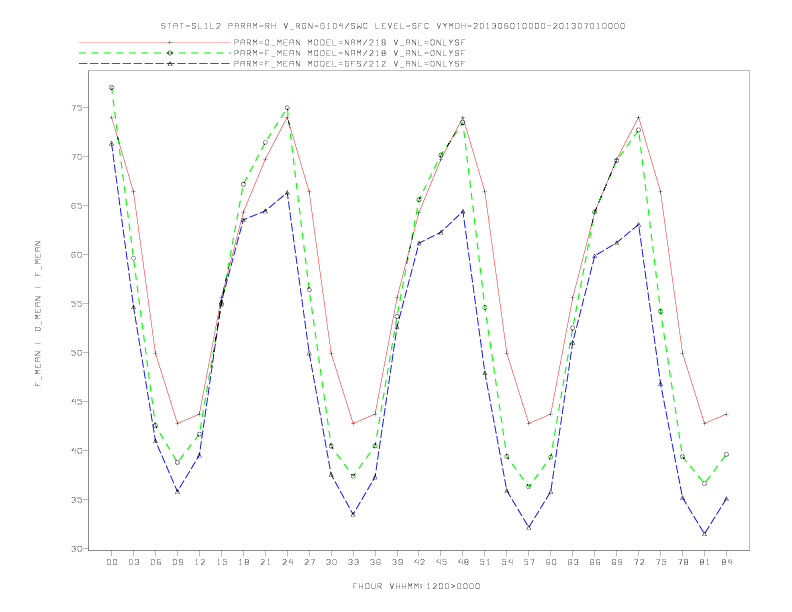Click x-axis tick label 27
Viewport: 792px width, 612px height.
[309, 562]
